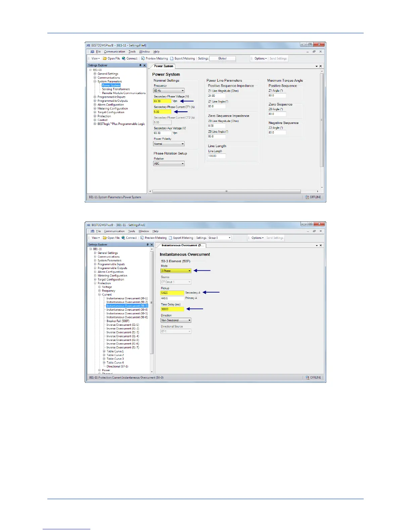Open Options dropdown in top window
This screenshot has height=532, width=411.
[x=261, y=58]
